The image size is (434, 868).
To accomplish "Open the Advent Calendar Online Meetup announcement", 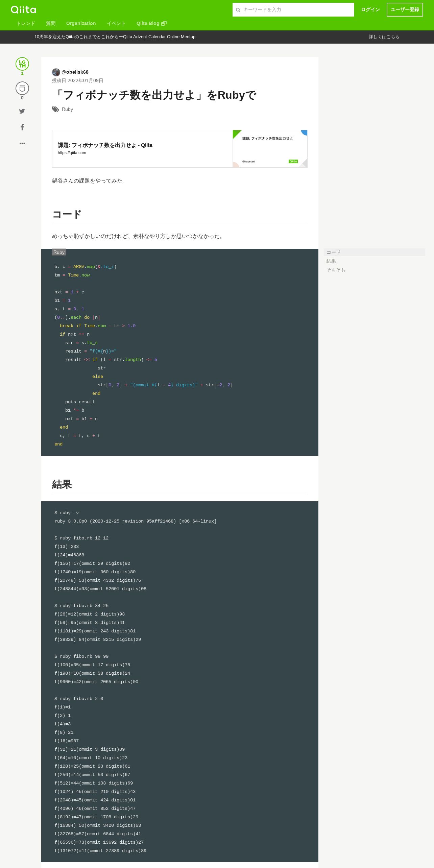I will coord(115,37).
